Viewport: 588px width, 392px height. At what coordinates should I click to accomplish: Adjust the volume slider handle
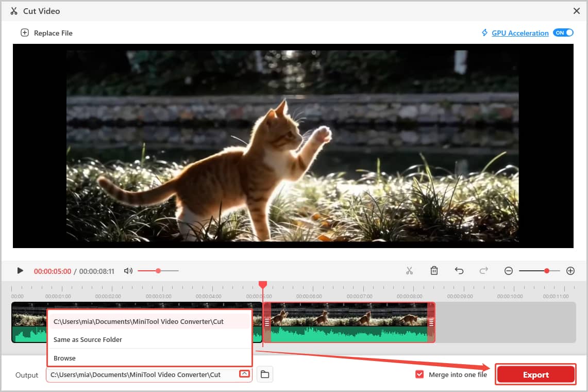[x=158, y=271]
